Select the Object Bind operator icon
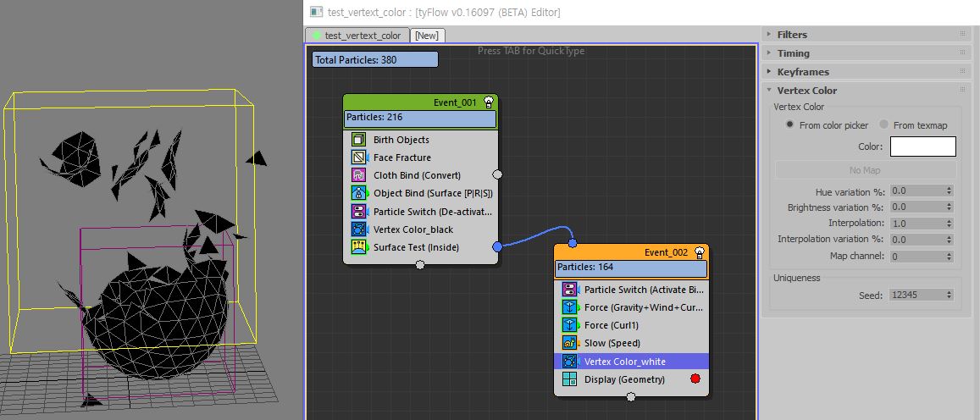 [x=358, y=193]
